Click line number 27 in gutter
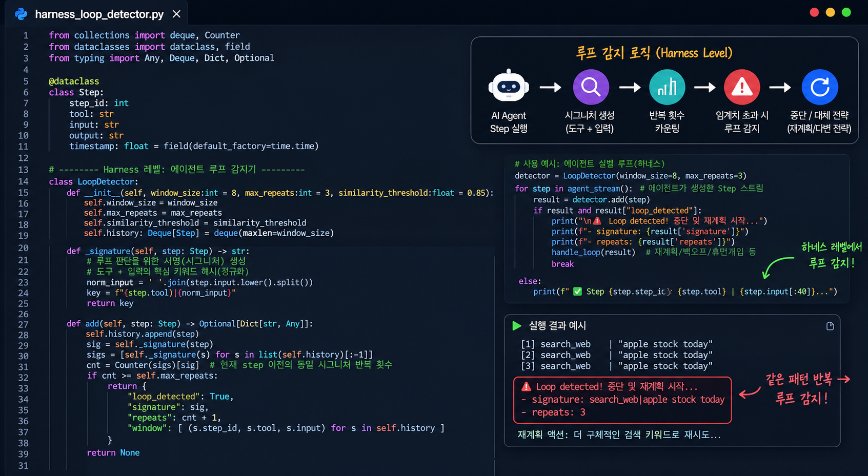The image size is (868, 476). click(23, 324)
